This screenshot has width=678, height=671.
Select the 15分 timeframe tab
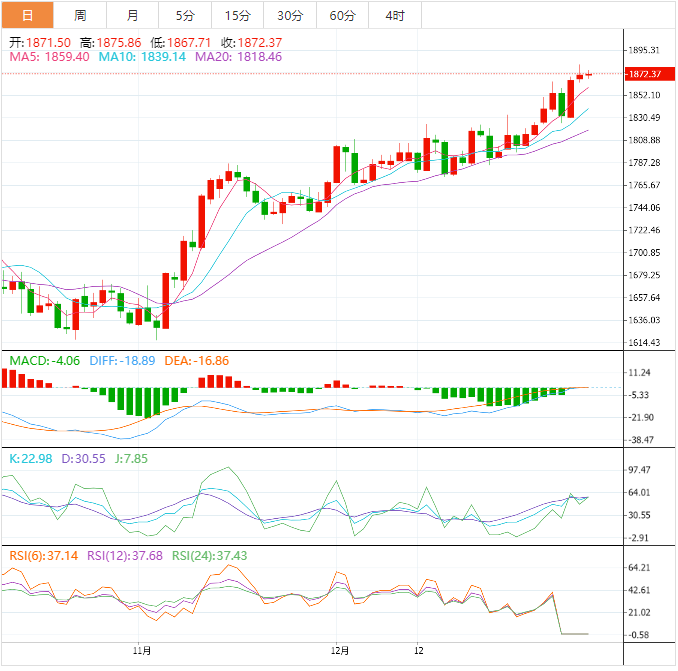[x=238, y=15]
